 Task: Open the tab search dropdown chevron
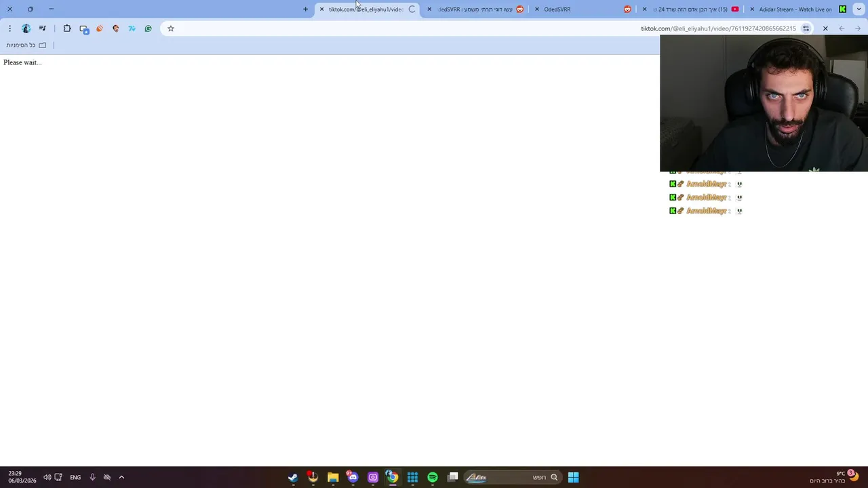pos(859,9)
